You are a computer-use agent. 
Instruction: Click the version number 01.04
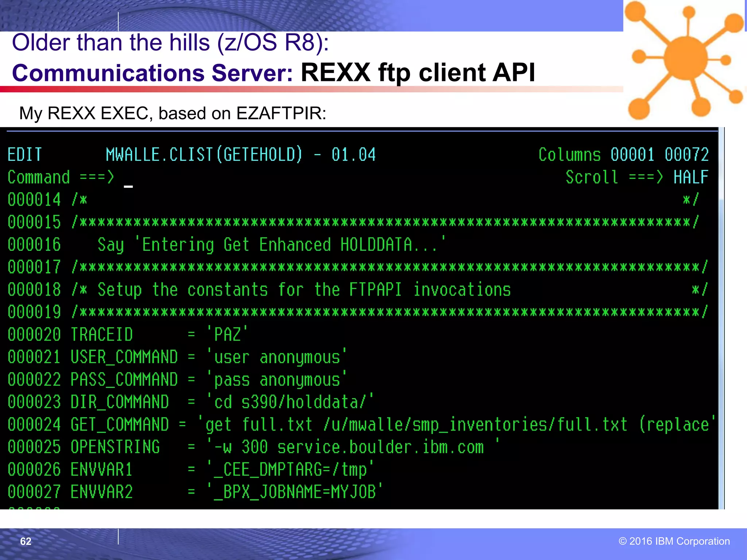(x=353, y=155)
